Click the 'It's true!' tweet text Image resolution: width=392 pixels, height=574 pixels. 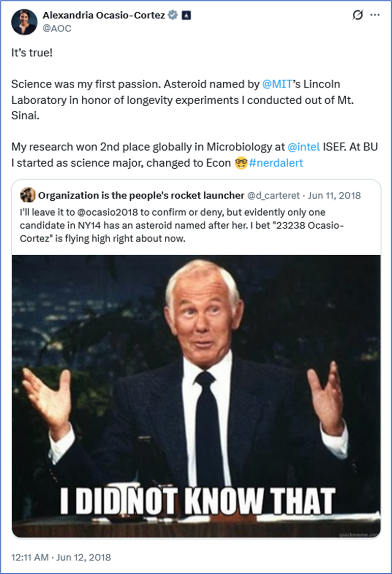pyautogui.click(x=32, y=53)
